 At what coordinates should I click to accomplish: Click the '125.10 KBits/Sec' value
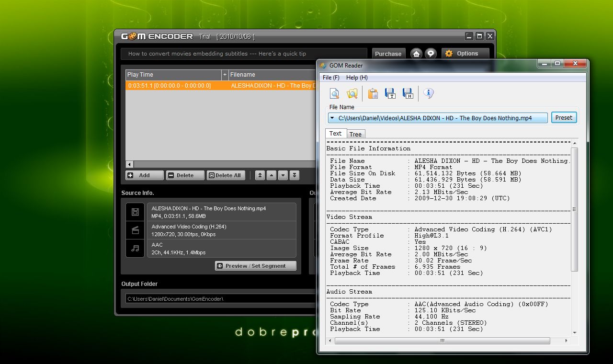click(445, 310)
